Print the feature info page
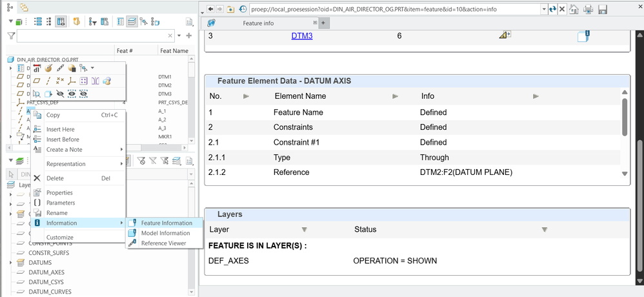 (x=588, y=9)
